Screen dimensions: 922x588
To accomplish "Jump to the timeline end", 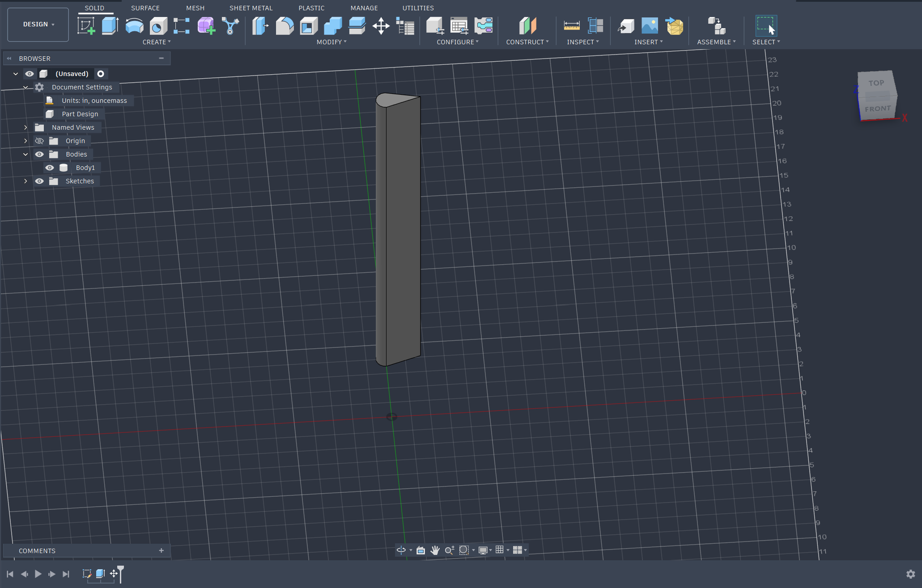I will [x=66, y=574].
